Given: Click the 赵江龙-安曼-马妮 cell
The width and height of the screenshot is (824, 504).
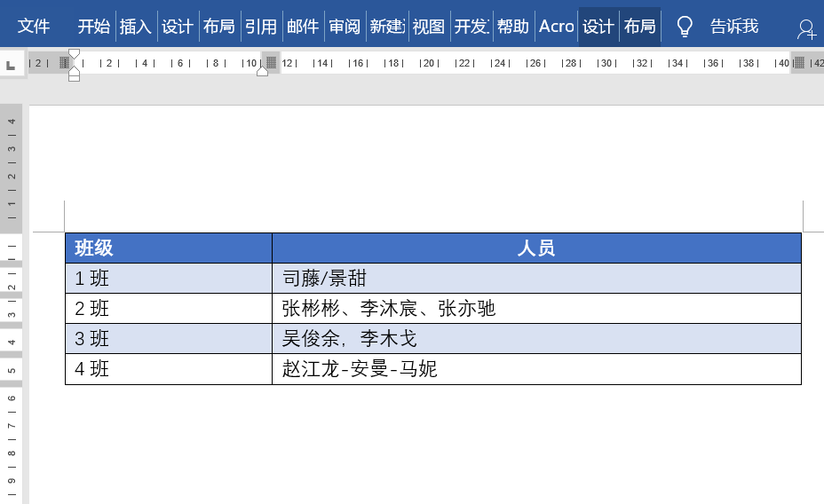Looking at the screenshot, I should (536, 369).
